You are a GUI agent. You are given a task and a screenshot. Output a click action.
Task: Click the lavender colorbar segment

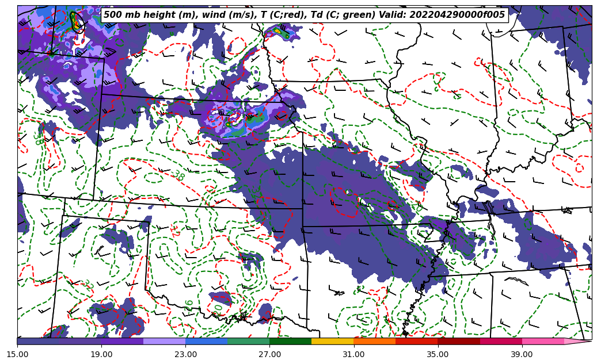[164, 341]
